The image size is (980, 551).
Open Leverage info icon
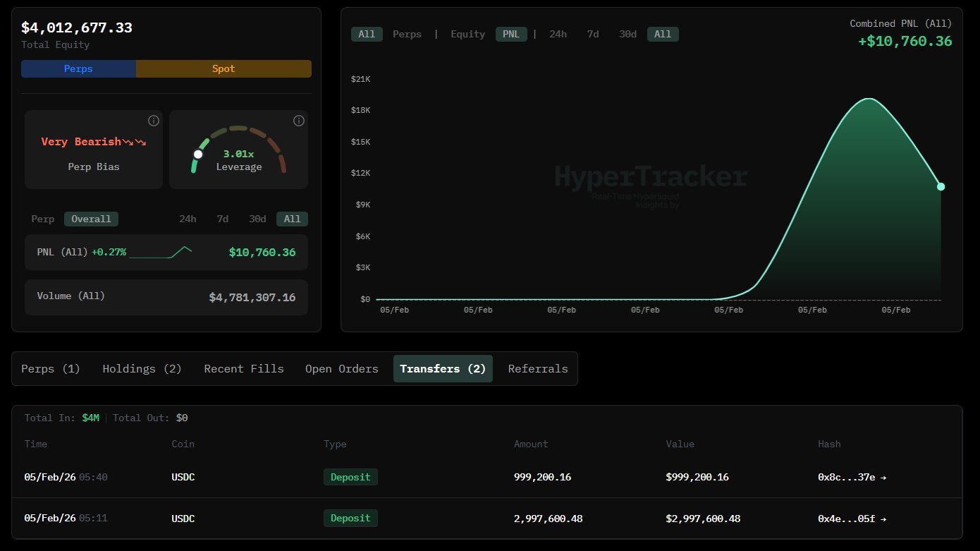pos(298,121)
